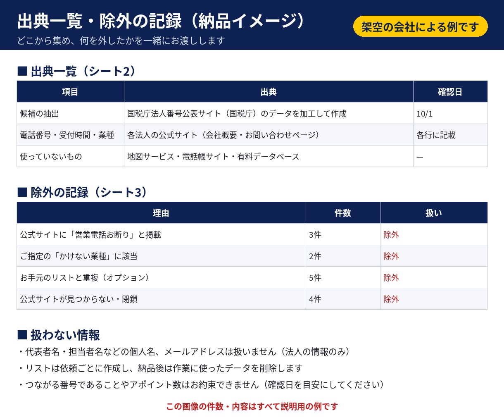The height and width of the screenshot is (420, 504).
Task: Select the 地図サービス・電話帳サイト・有料データベース cell
Action: tap(269, 156)
